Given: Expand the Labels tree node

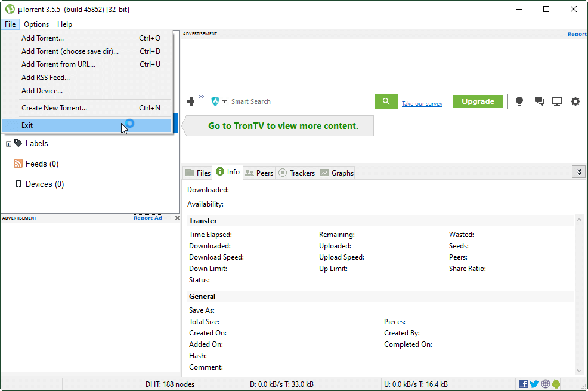Looking at the screenshot, I should point(8,144).
